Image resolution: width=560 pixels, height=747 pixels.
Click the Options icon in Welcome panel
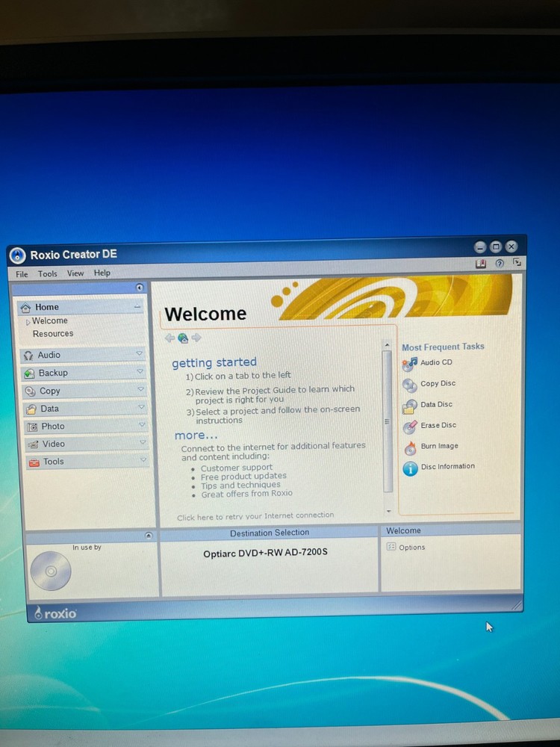[391, 547]
